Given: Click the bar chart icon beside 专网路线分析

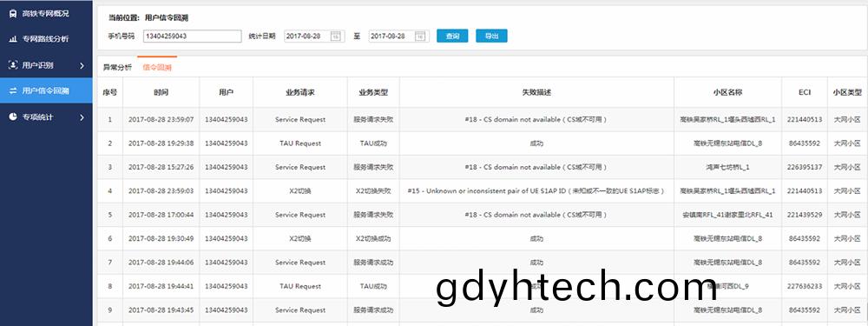Looking at the screenshot, I should (x=13, y=39).
